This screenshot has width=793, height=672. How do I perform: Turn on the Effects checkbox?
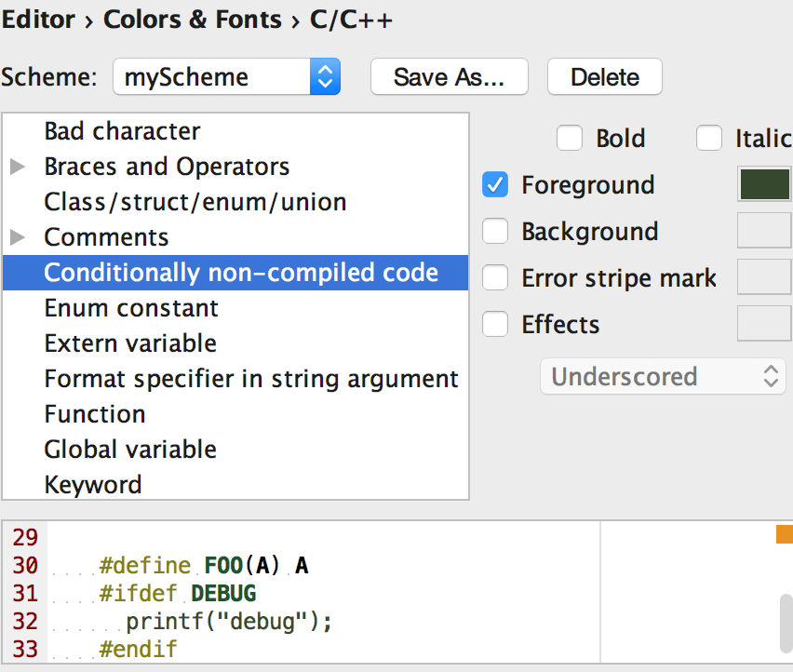tap(495, 325)
